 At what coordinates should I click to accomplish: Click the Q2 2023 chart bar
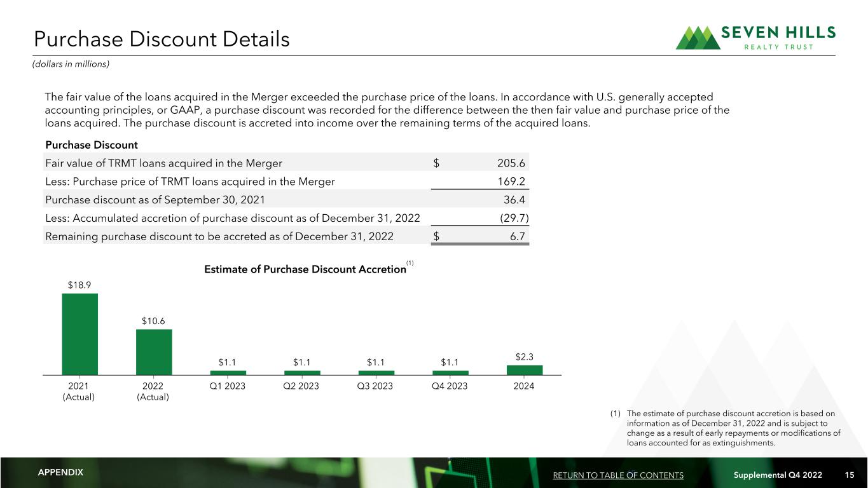point(302,372)
